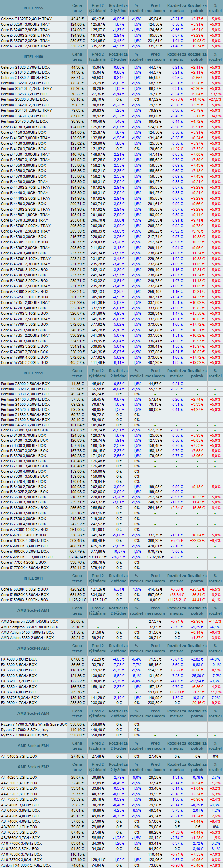Screen dimensions: 223x868
Task: Select the Core i7 4790K 4,00GHz BOX name
Action: tap(25, 357)
